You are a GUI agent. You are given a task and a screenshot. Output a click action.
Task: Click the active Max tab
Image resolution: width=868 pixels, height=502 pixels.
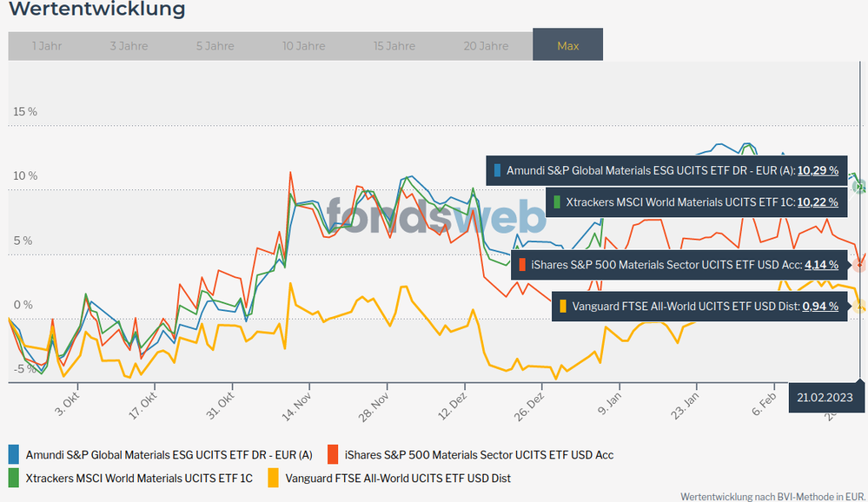[567, 46]
